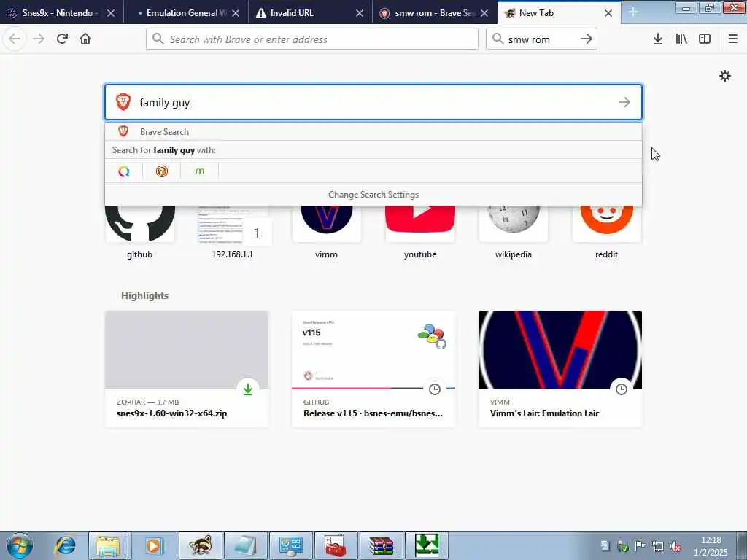747x560 pixels.
Task: Open Windows Media Player in taskbar
Action: (154, 545)
